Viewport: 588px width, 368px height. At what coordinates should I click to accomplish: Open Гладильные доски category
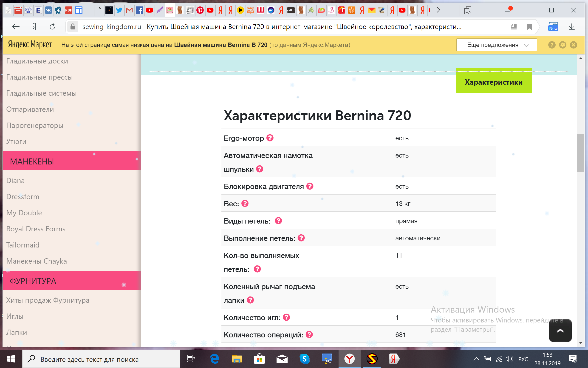click(37, 61)
